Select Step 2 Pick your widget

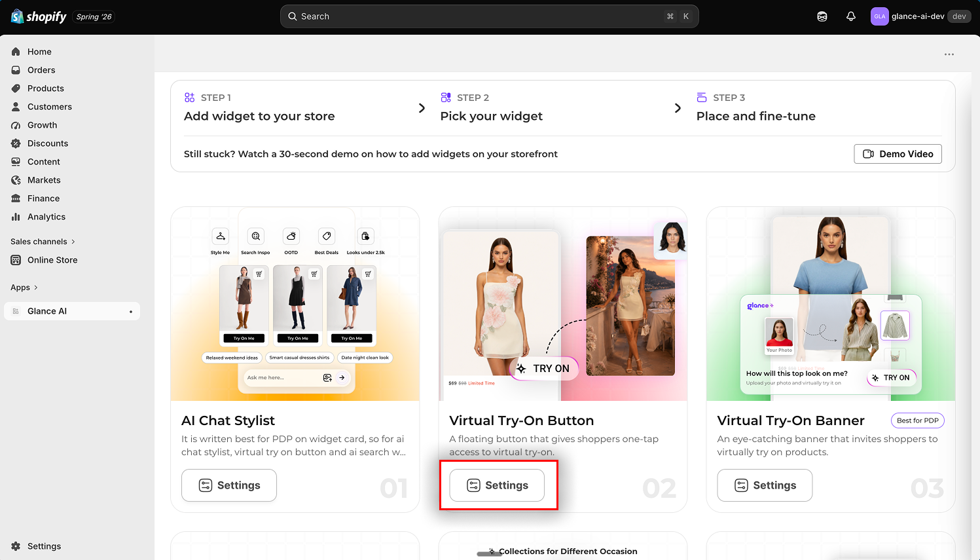click(x=492, y=107)
